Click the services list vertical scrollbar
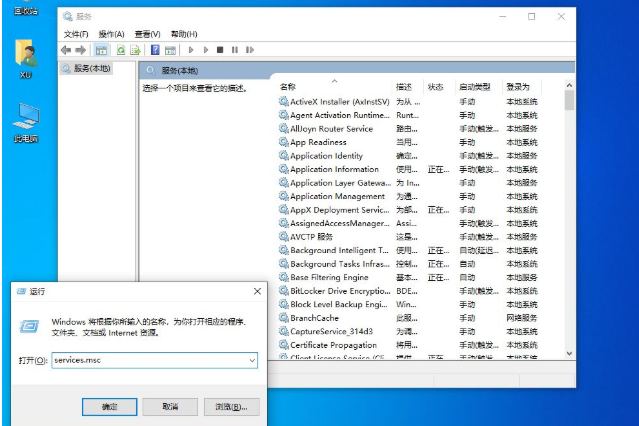 pos(569,220)
